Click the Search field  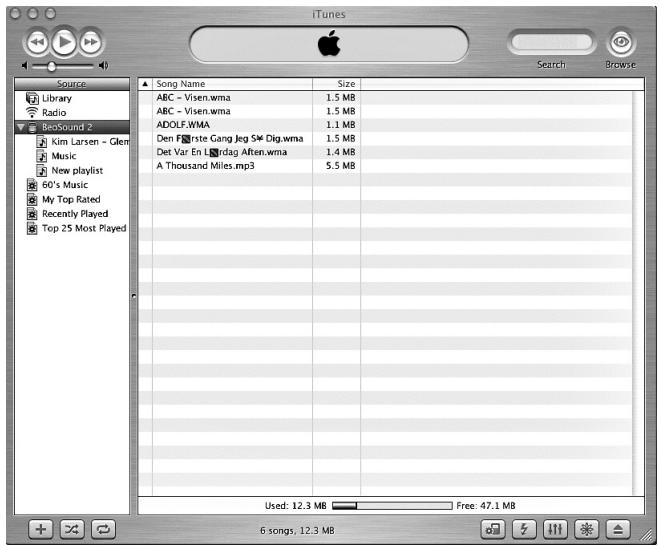pos(551,42)
